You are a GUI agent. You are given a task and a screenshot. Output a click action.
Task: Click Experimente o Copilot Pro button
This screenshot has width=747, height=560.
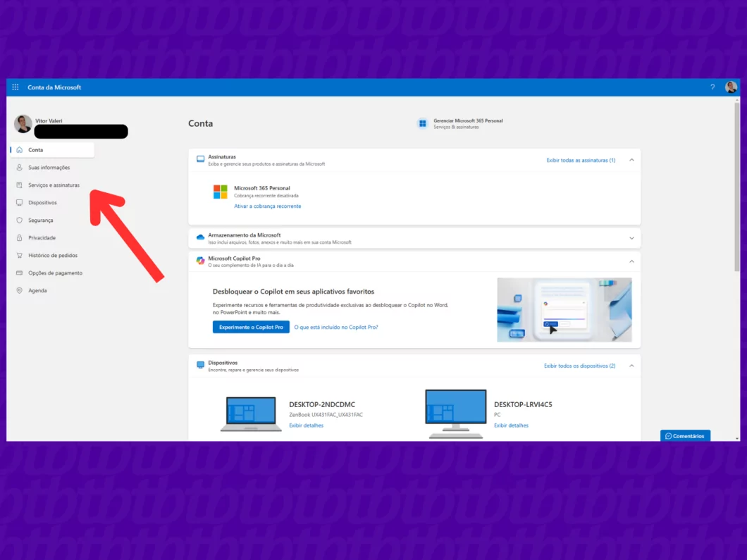251,327
